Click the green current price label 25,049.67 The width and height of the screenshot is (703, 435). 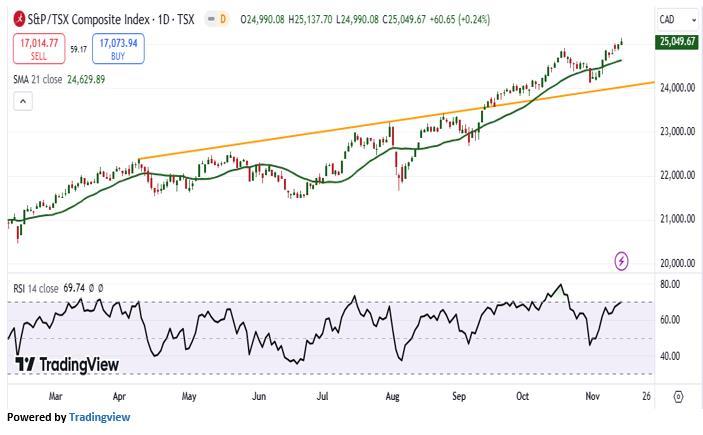tap(677, 41)
